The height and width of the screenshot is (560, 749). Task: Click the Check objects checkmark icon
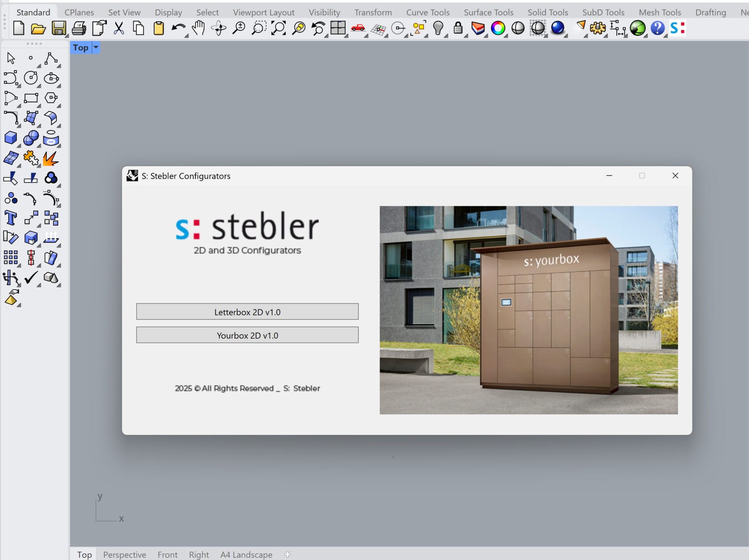31,278
